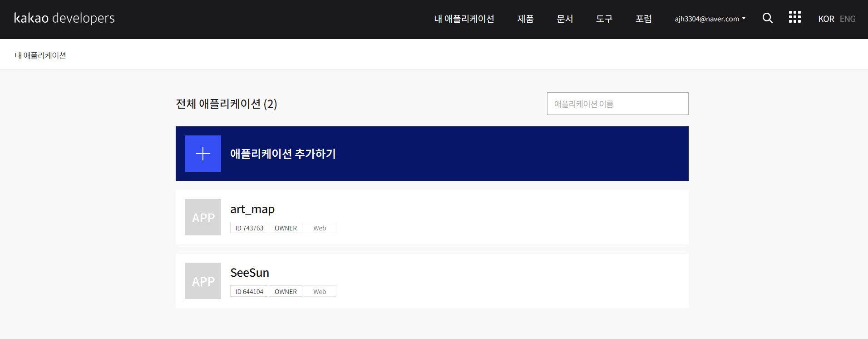Open the 포럼 menu
The height and width of the screenshot is (339, 868).
pyautogui.click(x=644, y=19)
